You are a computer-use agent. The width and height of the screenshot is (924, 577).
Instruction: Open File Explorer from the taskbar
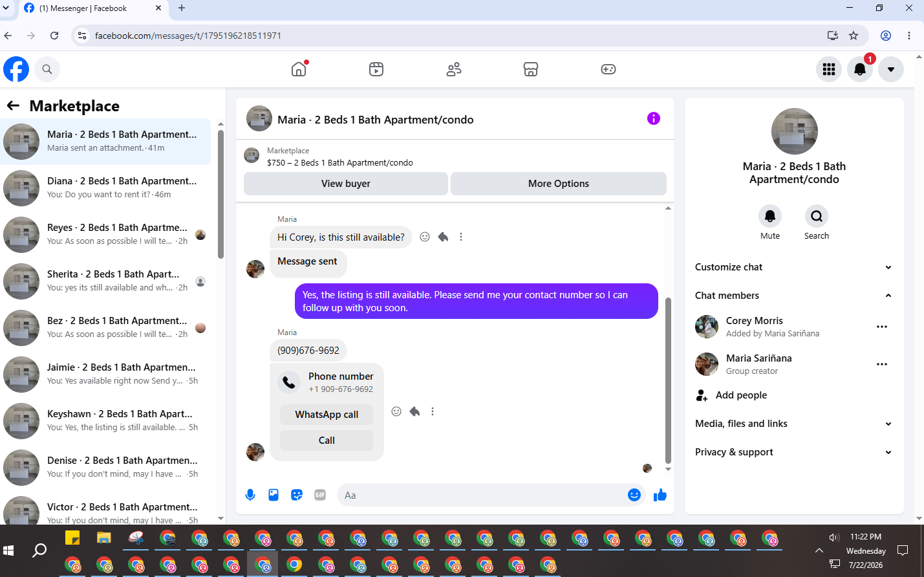coord(103,538)
